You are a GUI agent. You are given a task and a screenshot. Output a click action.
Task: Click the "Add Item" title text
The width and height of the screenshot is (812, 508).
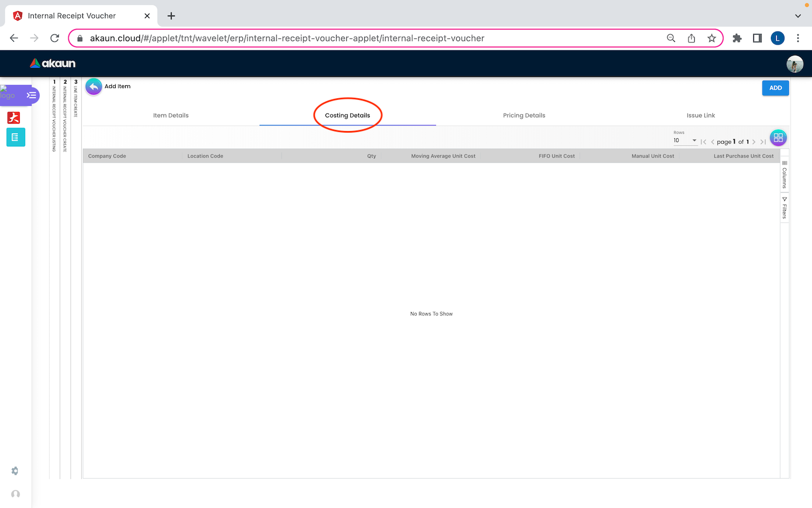click(x=117, y=86)
